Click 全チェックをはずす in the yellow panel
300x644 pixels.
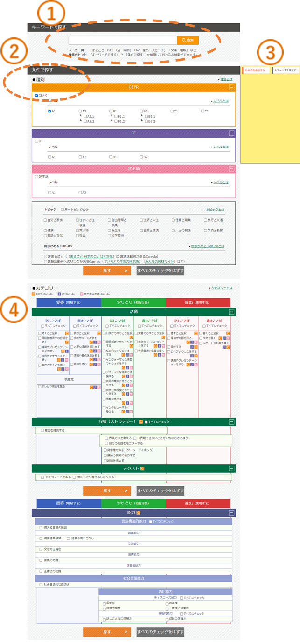click(x=286, y=70)
